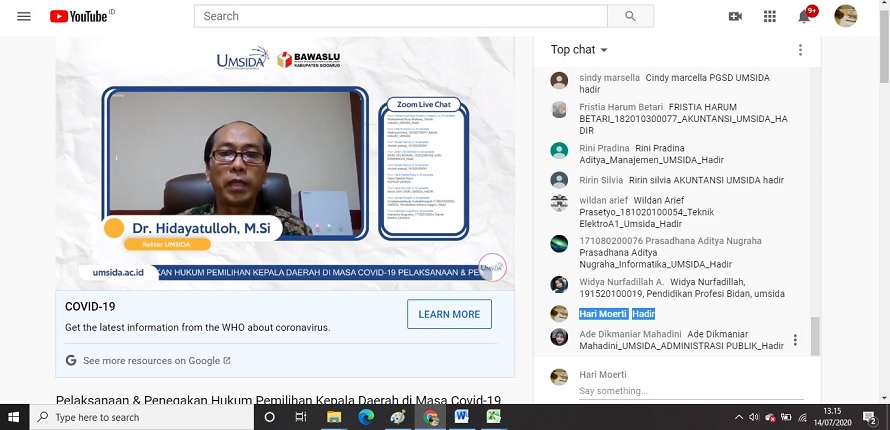Open the Windows Start menu
The image size is (890, 430).
pos(14,417)
